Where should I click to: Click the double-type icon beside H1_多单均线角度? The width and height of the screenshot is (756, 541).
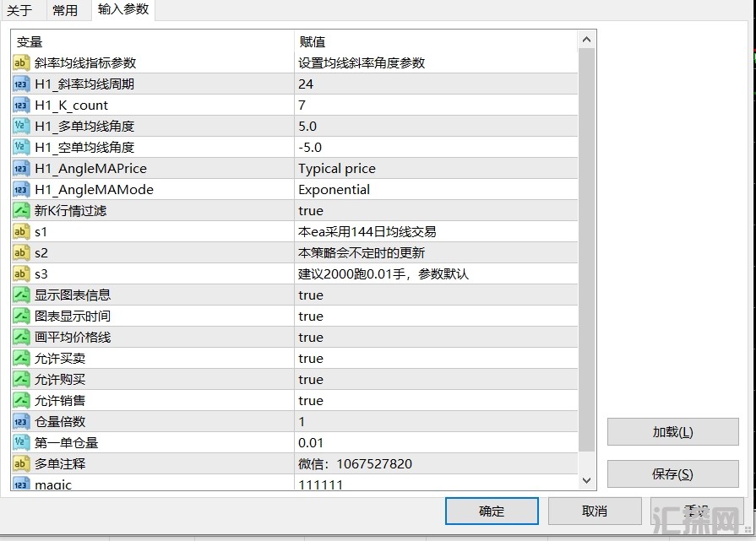tap(22, 127)
